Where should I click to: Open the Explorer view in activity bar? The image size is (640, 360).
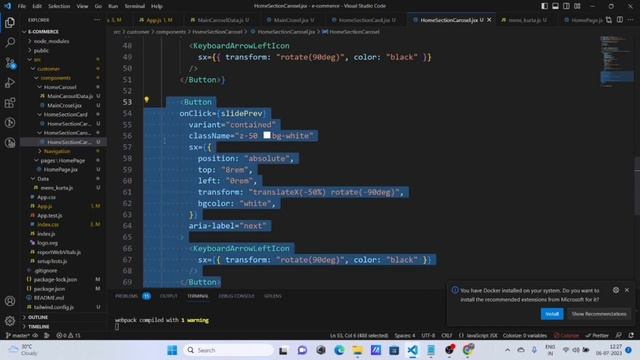[10, 22]
